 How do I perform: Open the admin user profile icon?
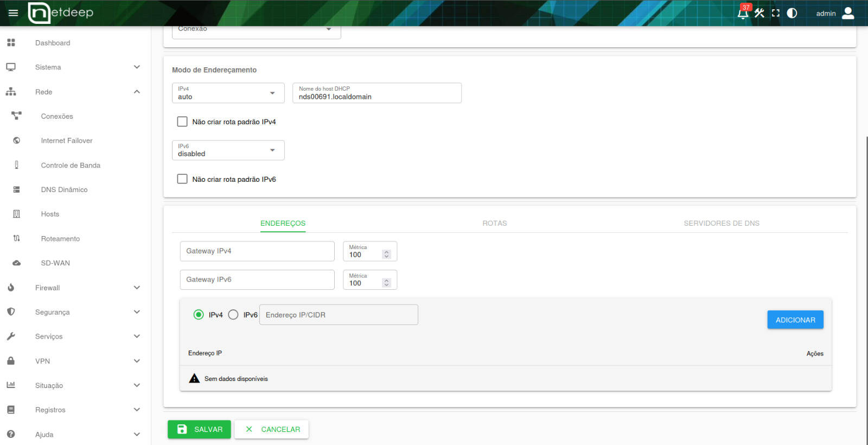point(848,13)
